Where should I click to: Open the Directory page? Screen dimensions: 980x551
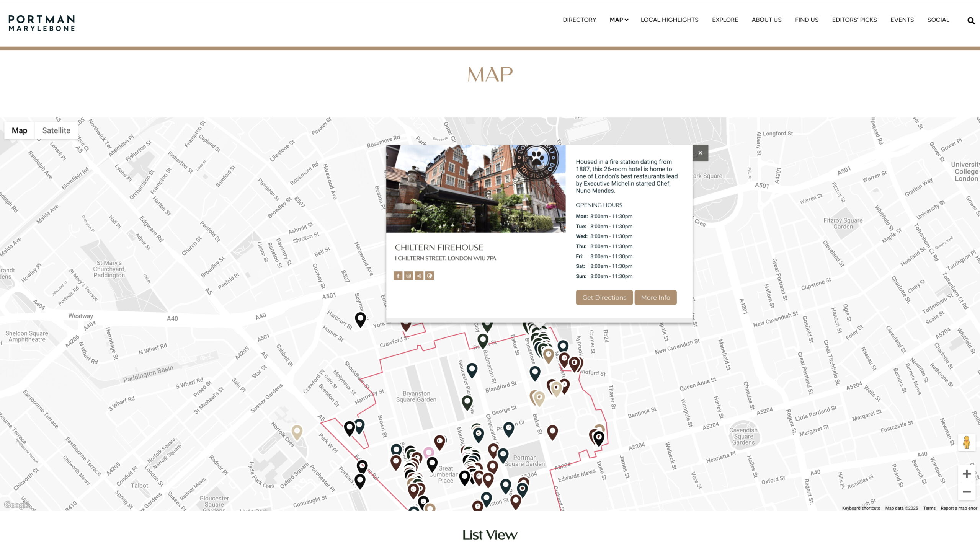point(579,20)
